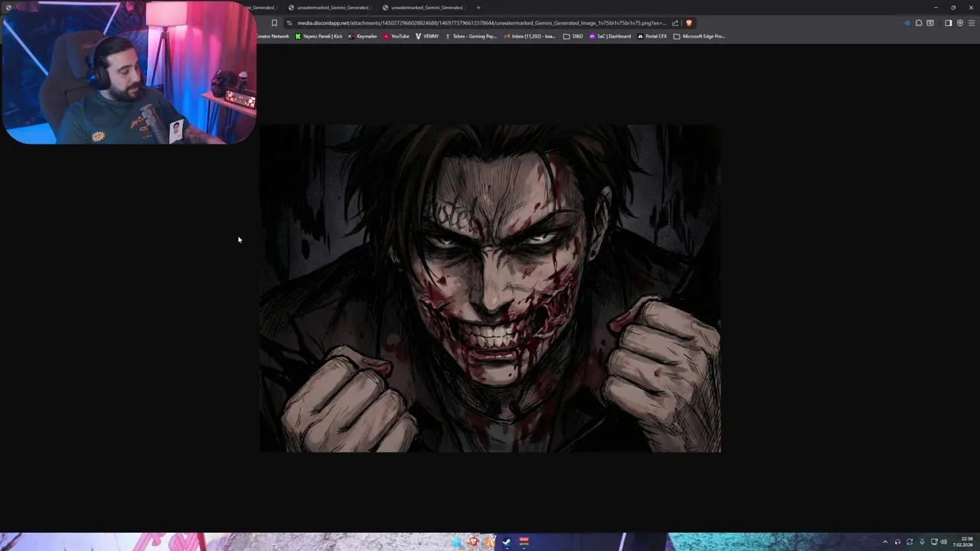Open the clock showing 22:38
The image size is (980, 551).
(963, 542)
